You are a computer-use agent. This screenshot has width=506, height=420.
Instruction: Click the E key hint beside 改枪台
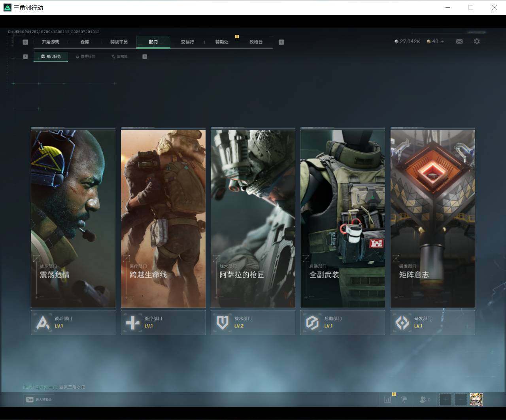click(x=281, y=42)
